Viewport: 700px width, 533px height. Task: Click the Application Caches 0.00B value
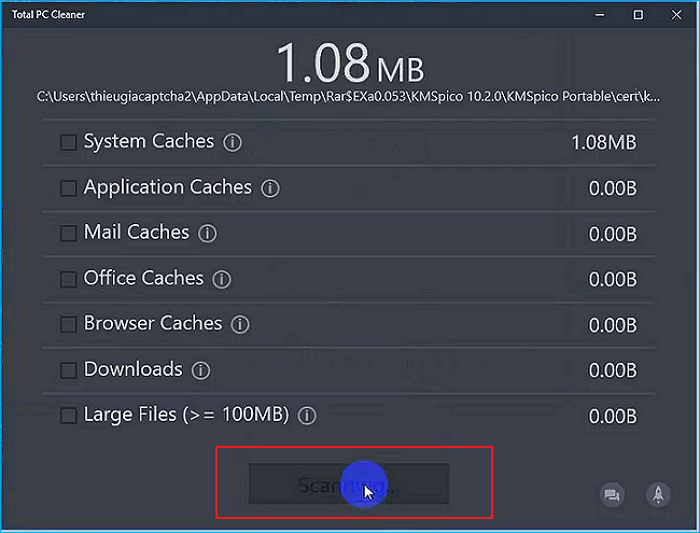point(612,188)
